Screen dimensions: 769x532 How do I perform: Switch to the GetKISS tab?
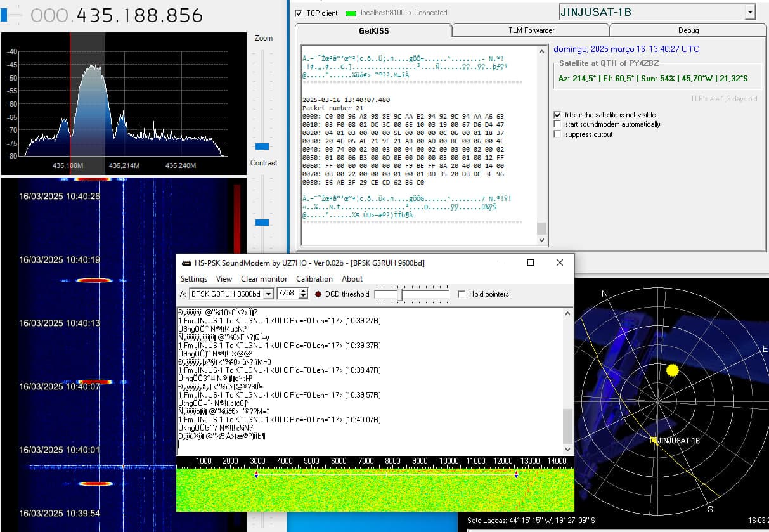[x=373, y=30]
